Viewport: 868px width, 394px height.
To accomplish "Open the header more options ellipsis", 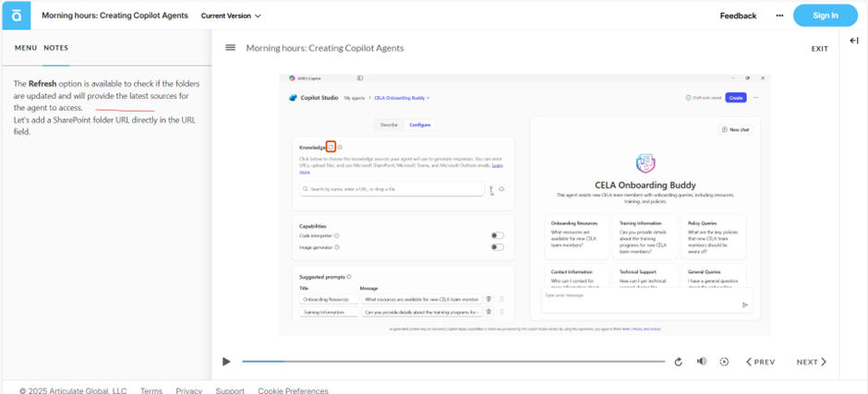I will 779,16.
